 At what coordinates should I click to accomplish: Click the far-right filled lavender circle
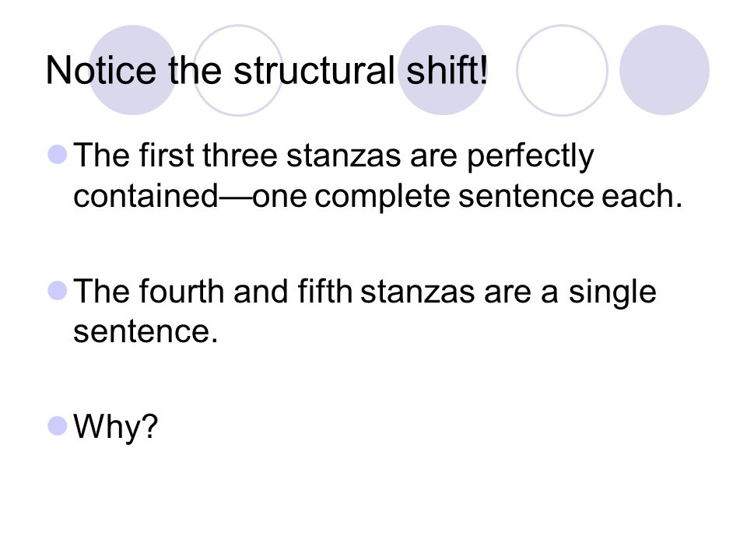(664, 70)
